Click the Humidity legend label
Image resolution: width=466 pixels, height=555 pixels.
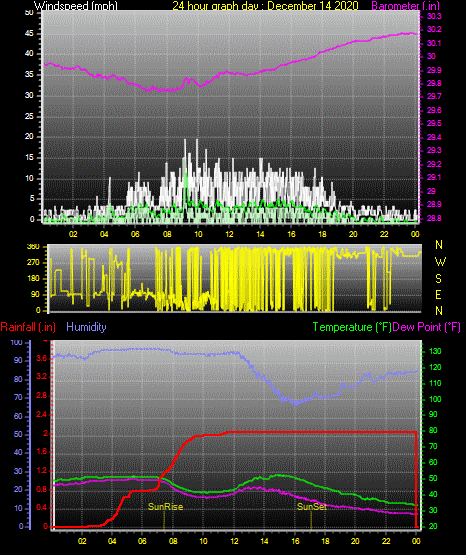tap(86, 327)
